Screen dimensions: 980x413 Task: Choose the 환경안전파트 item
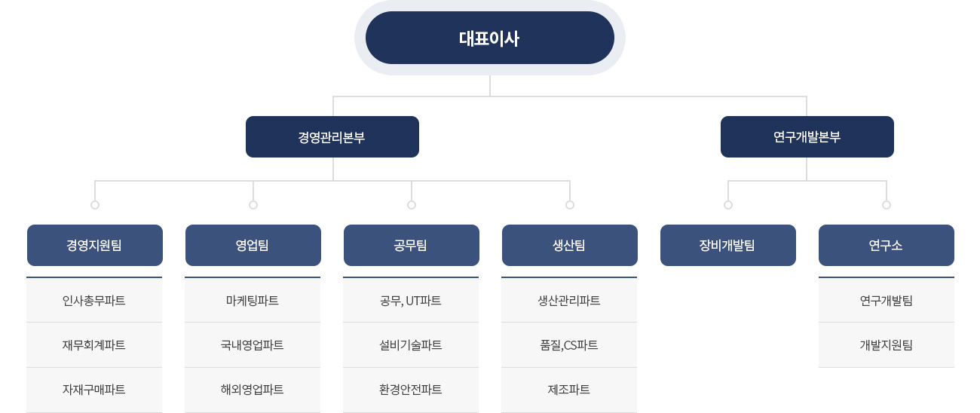tap(411, 390)
